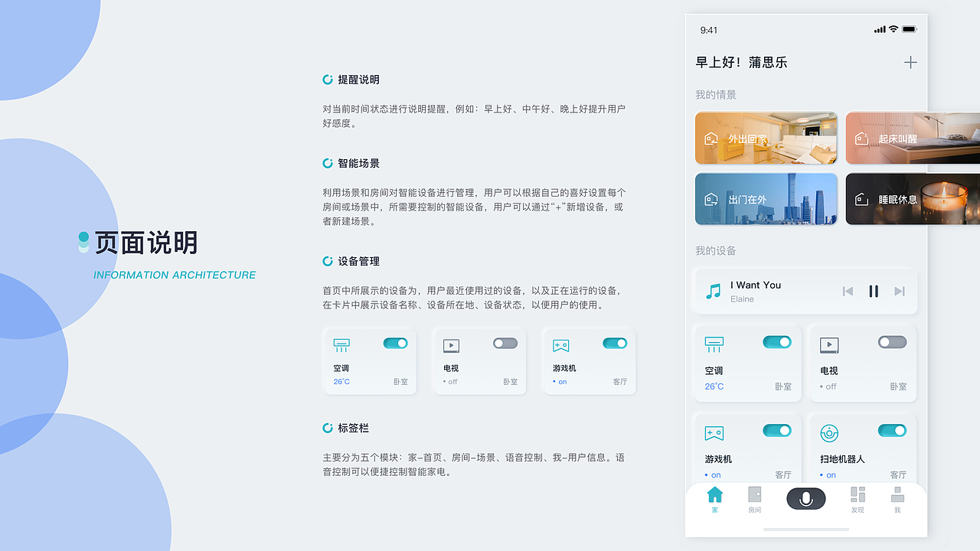
Task: Click the robot vacuum icon on 扫地机器人 card
Action: 830,434
